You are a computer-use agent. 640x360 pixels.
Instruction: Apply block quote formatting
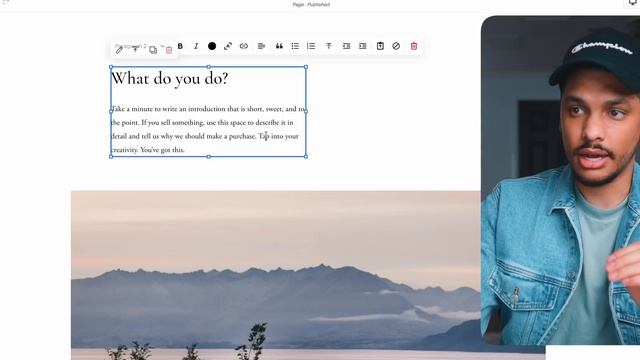pos(279,46)
